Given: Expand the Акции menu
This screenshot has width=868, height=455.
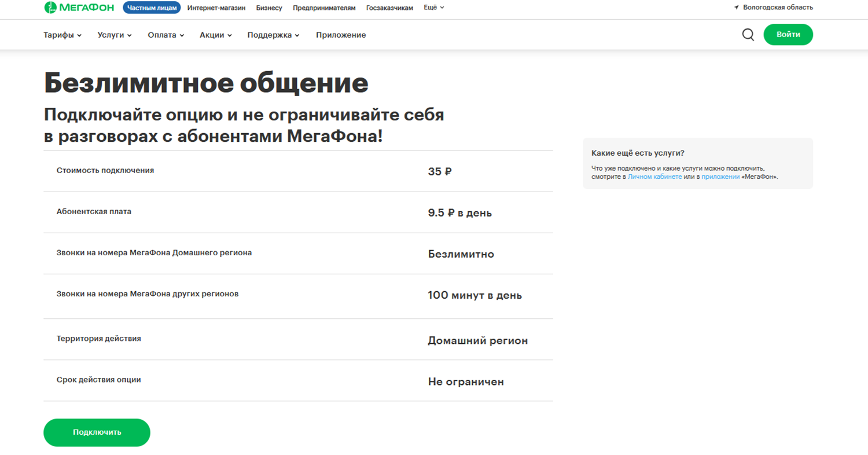Looking at the screenshot, I should (x=216, y=35).
